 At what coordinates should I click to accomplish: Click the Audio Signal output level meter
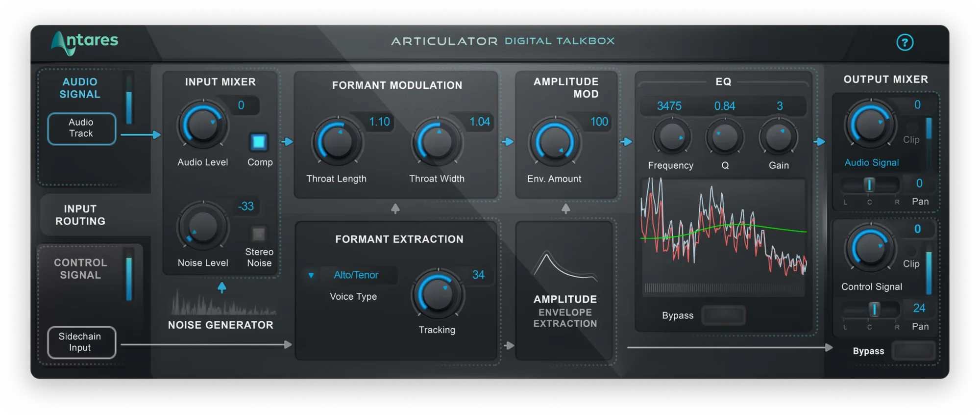click(929, 142)
